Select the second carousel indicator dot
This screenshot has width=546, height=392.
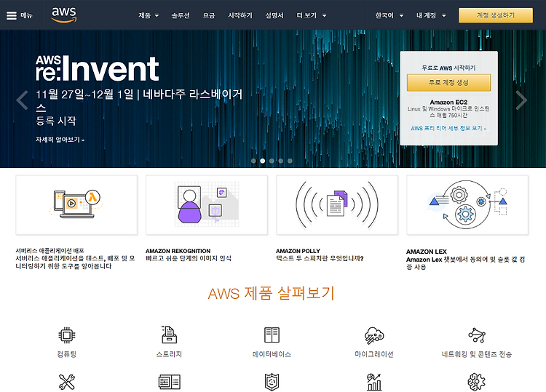[x=263, y=161]
